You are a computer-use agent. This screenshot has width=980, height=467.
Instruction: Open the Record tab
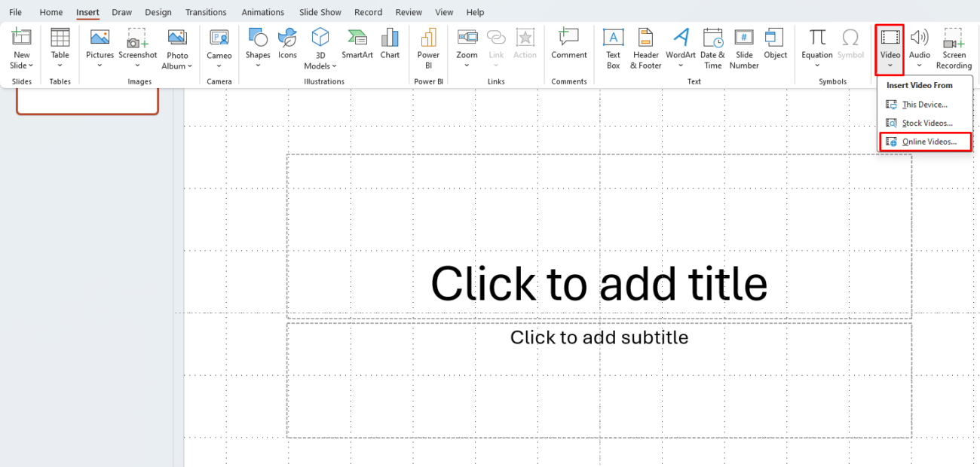[x=368, y=12]
